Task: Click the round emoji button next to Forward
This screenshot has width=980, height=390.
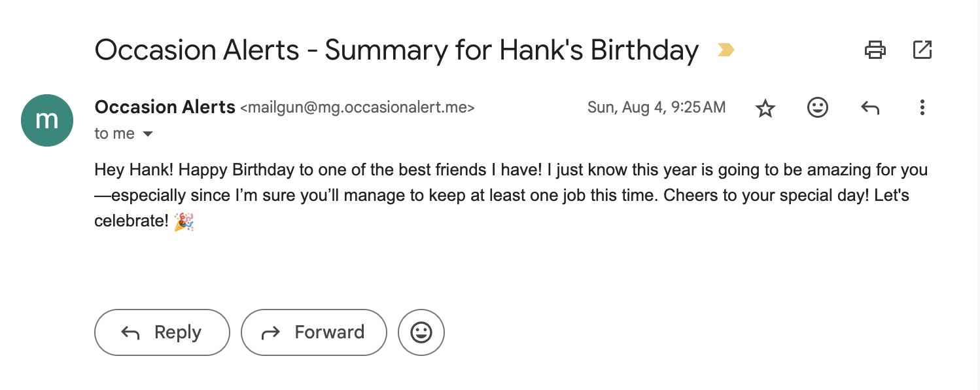Action: tap(421, 332)
